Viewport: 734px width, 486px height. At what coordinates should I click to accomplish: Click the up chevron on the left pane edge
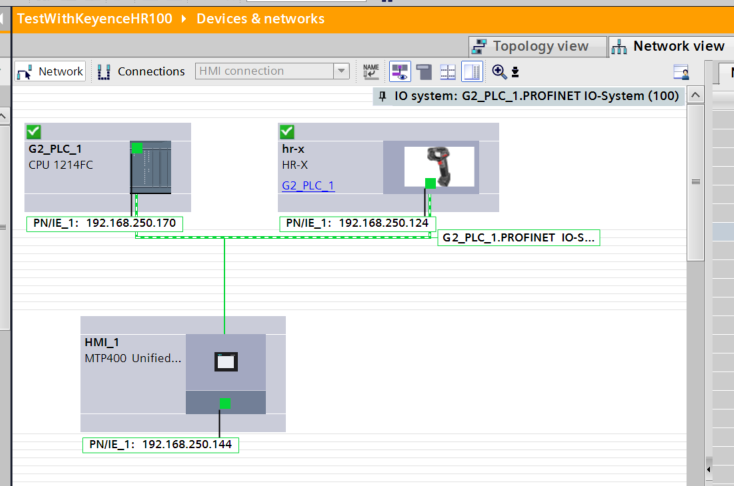pos(3,115)
